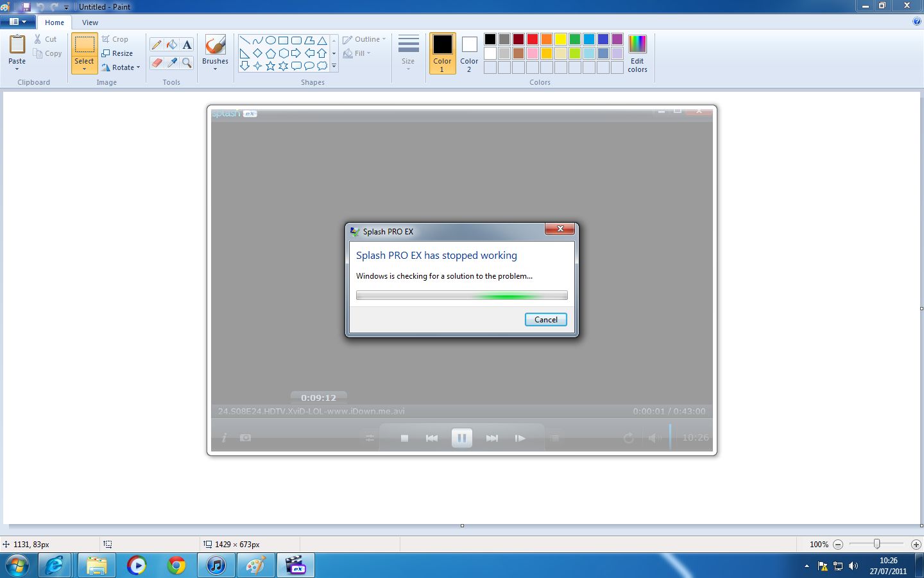The height and width of the screenshot is (578, 924).
Task: Open the Paste dropdown arrow
Action: [x=17, y=69]
